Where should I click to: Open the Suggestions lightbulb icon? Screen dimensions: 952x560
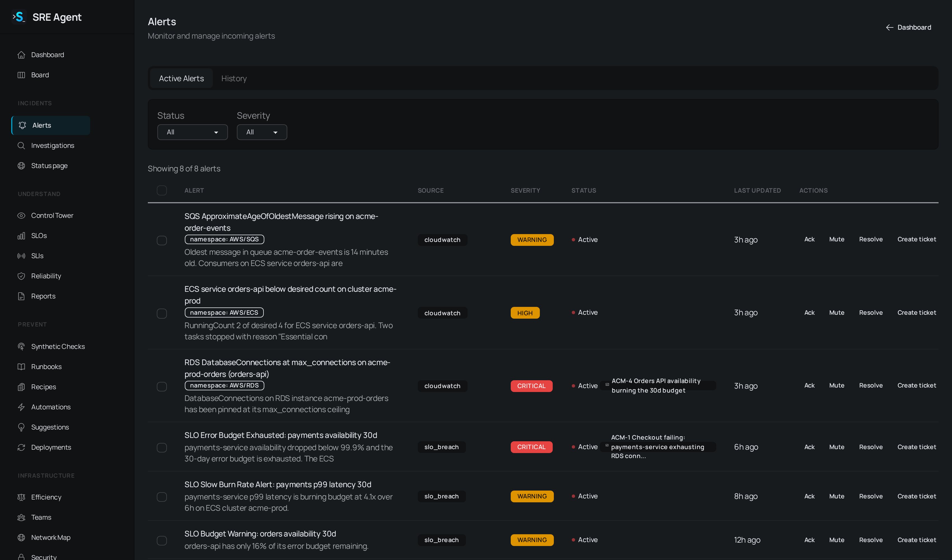(21, 427)
